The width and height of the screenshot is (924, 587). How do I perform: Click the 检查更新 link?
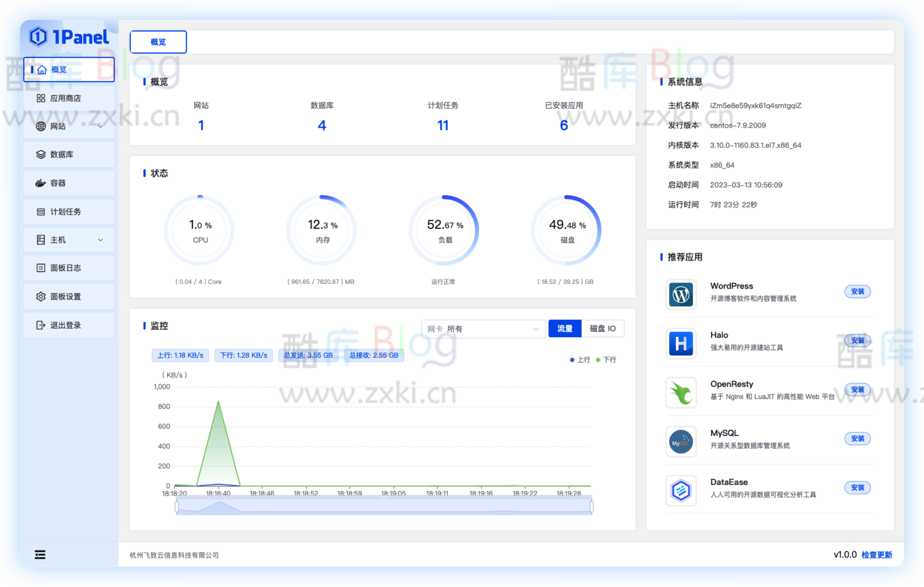point(877,555)
